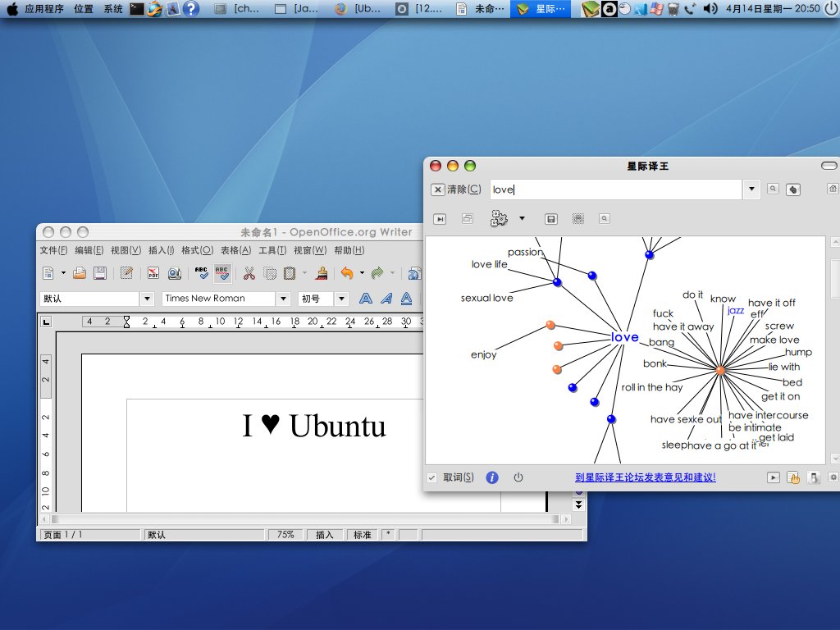840x630 pixels.
Task: Open 到星际译王论坛发表意见和建议 link
Action: tap(646, 477)
